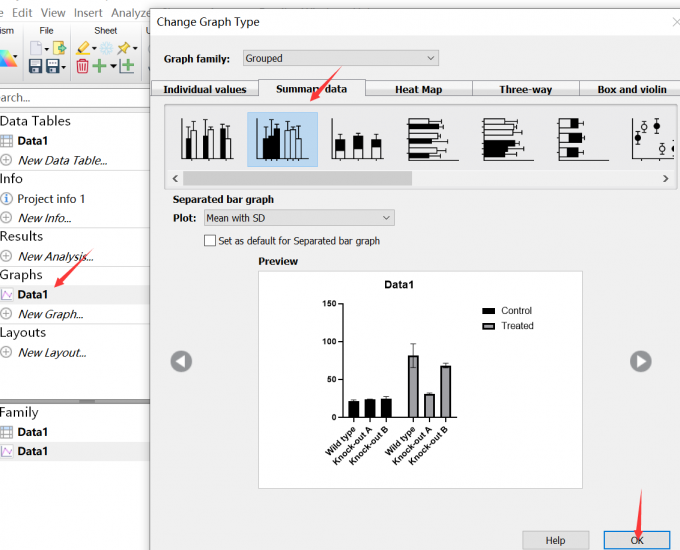Switch to the Heat Map tab
The image size is (680, 550).
pyautogui.click(x=418, y=89)
